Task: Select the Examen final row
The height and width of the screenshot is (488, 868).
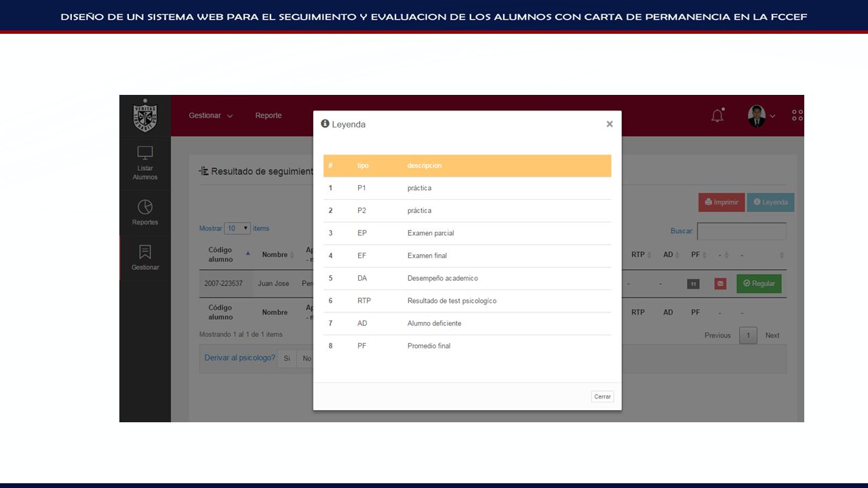Action: tap(467, 256)
